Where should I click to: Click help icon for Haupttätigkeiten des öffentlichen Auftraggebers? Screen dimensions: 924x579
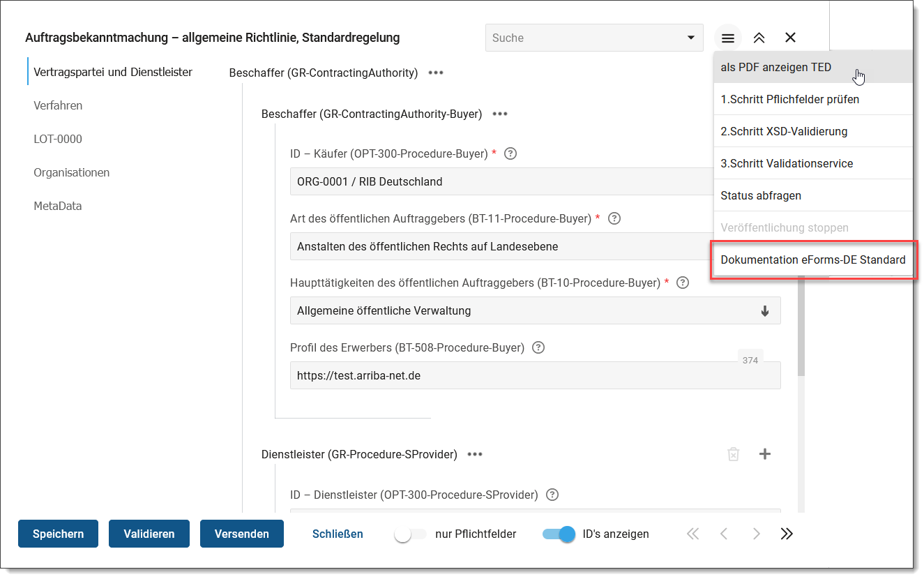coord(683,283)
